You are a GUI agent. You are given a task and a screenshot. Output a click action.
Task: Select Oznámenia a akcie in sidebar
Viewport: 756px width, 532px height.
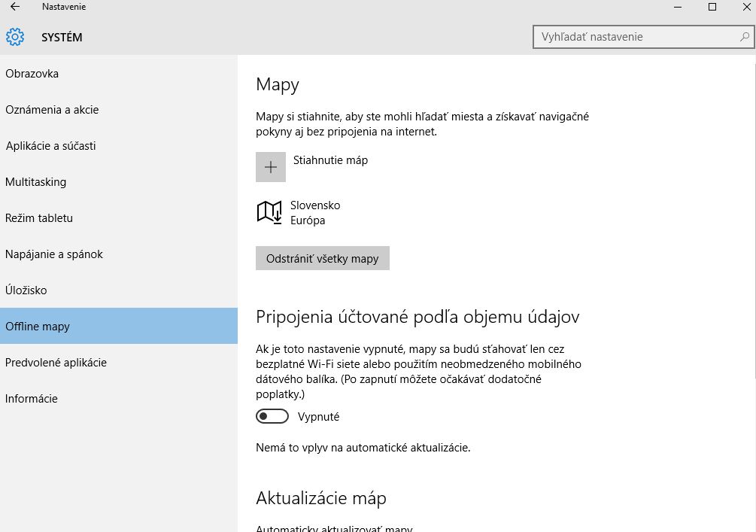(x=52, y=110)
